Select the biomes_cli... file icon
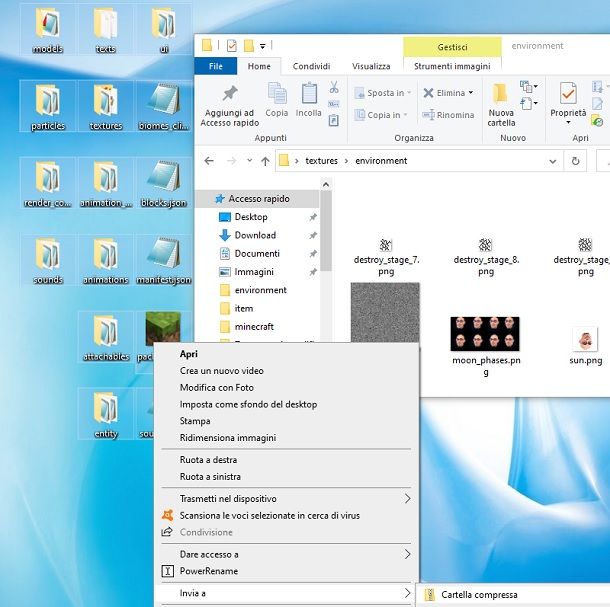 point(164,106)
